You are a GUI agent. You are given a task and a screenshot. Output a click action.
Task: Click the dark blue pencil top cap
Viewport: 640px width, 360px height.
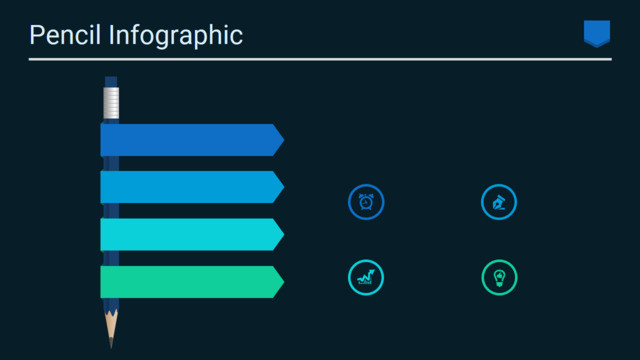(x=111, y=82)
